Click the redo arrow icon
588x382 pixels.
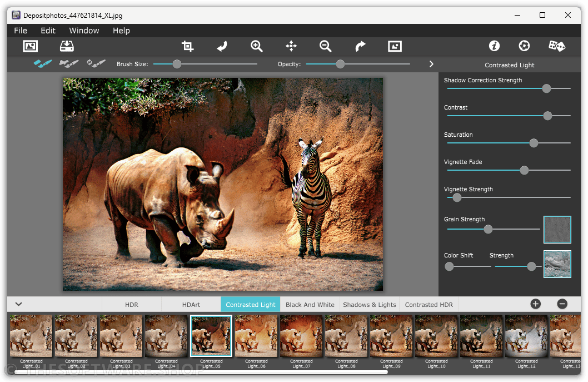tap(360, 46)
